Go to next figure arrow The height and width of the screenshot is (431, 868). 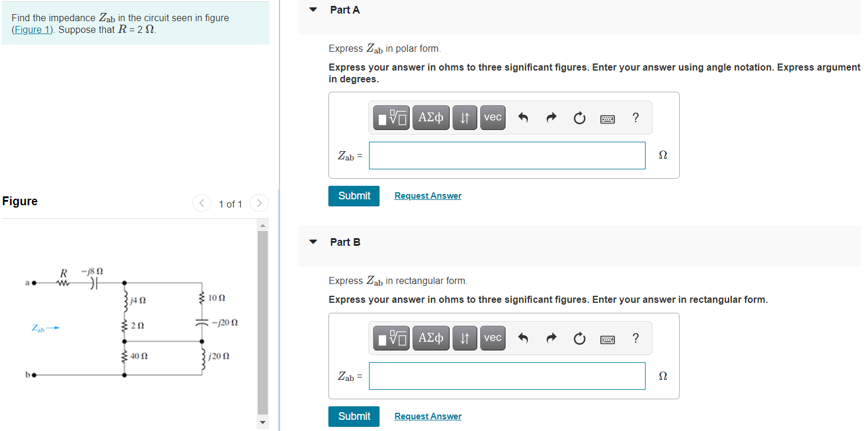(259, 203)
